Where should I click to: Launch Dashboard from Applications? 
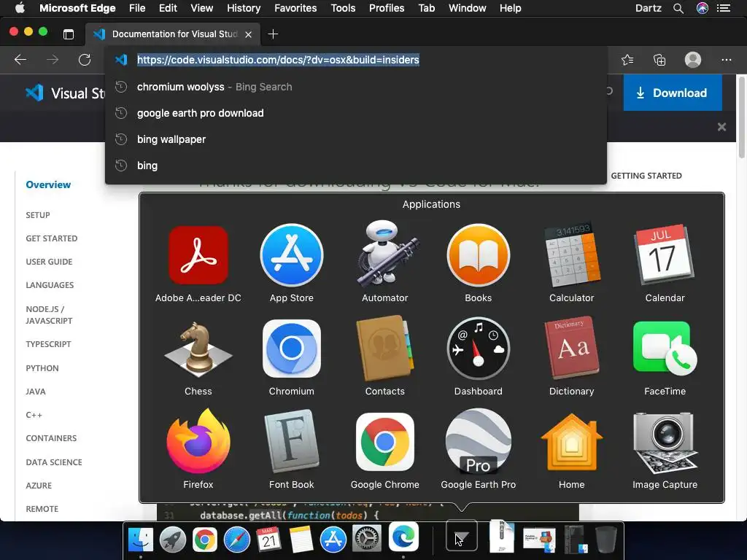point(479,349)
